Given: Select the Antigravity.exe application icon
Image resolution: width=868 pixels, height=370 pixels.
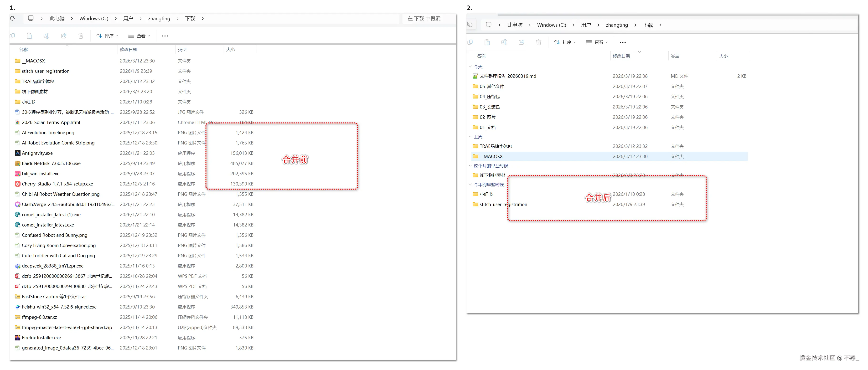Looking at the screenshot, I should pyautogui.click(x=17, y=153).
